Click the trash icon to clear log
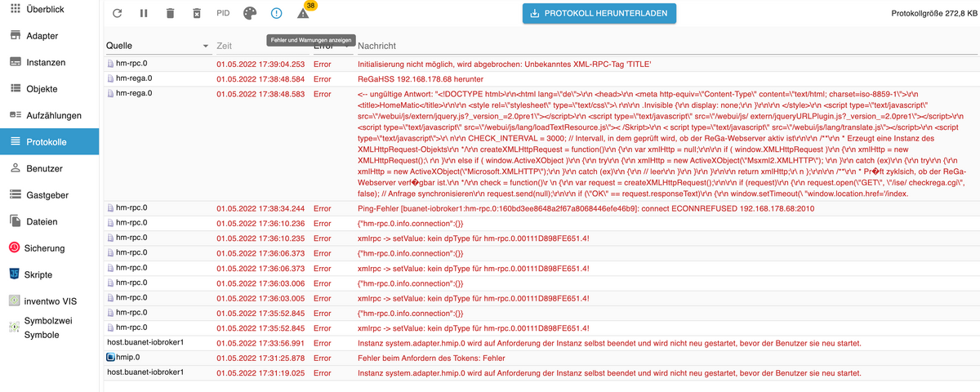 tap(170, 14)
